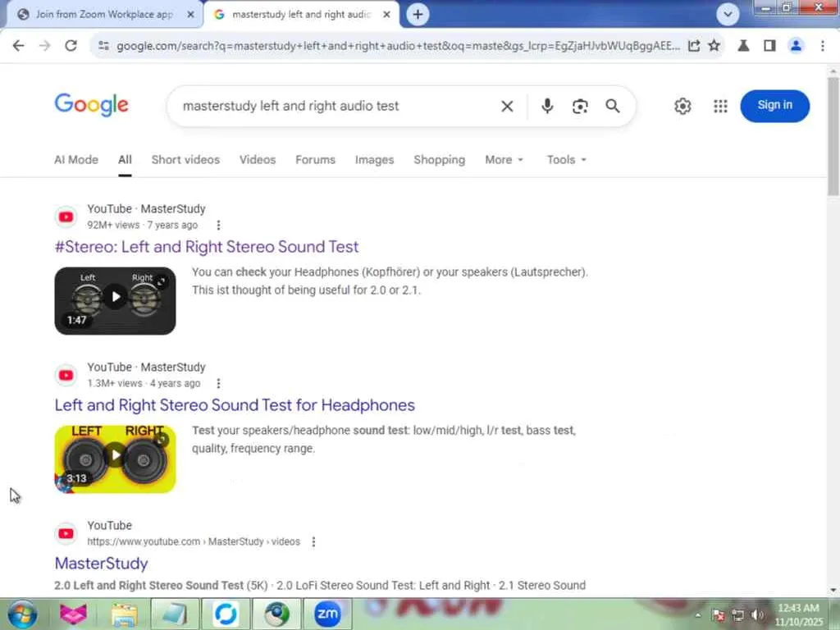
Task: Click into the Google search text field
Action: (x=335, y=106)
